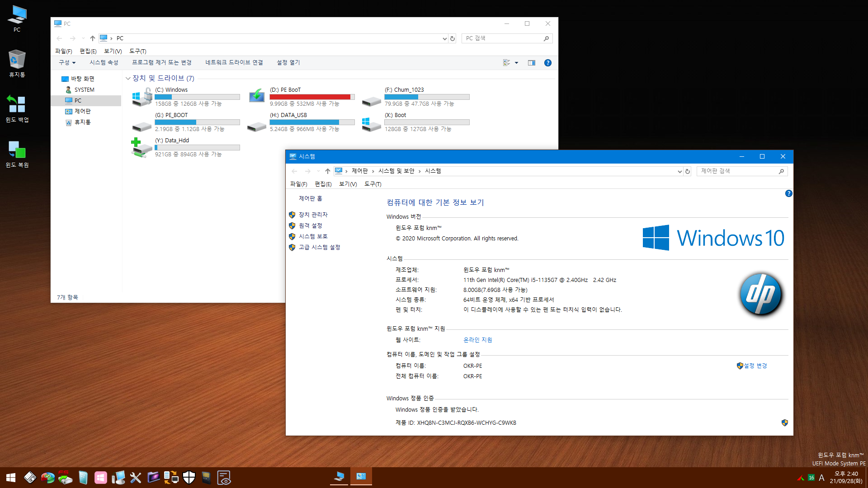Screen dimensions: 868x488
Task: Click 프로그램 제거 또는 변경 button
Action: [161, 62]
